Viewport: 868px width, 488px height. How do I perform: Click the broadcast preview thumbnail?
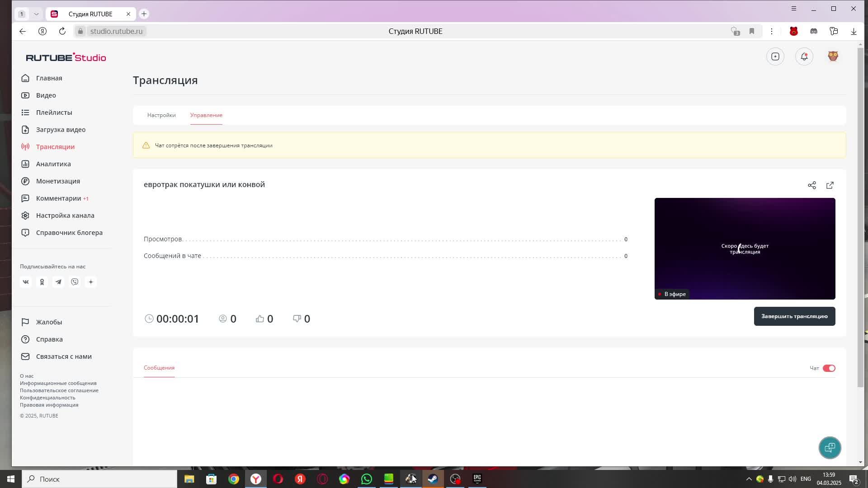click(745, 249)
